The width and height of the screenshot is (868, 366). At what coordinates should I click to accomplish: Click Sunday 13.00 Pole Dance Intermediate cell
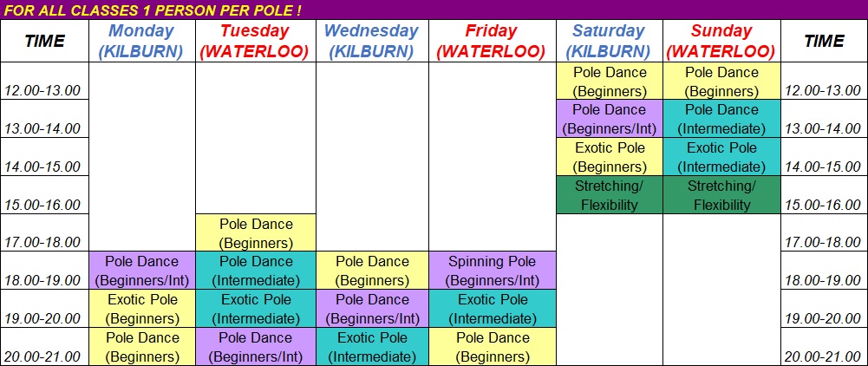721,119
